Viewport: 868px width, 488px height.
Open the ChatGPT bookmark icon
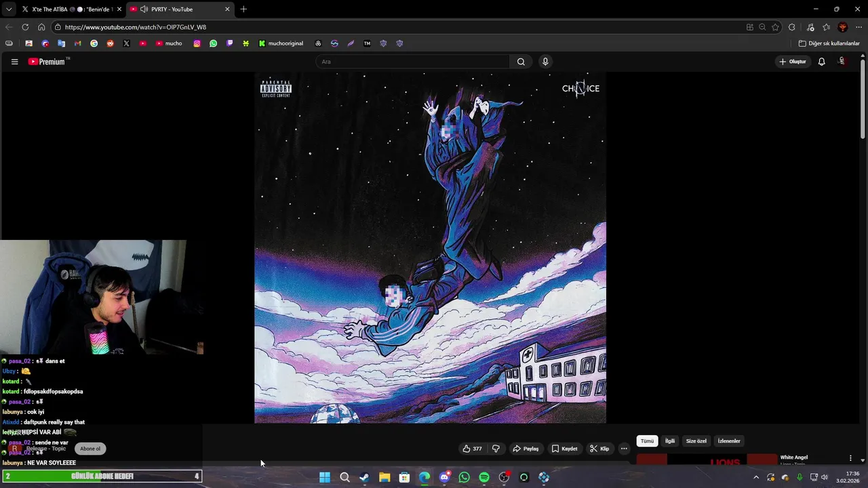[318, 43]
